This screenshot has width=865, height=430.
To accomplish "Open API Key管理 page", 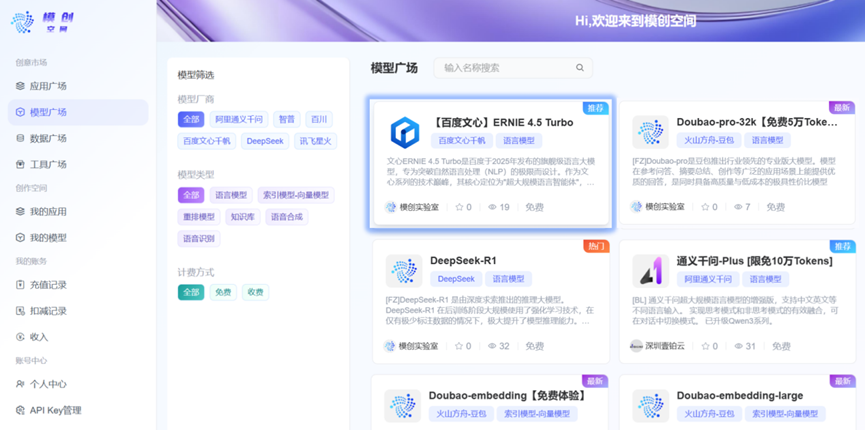I will (x=55, y=410).
